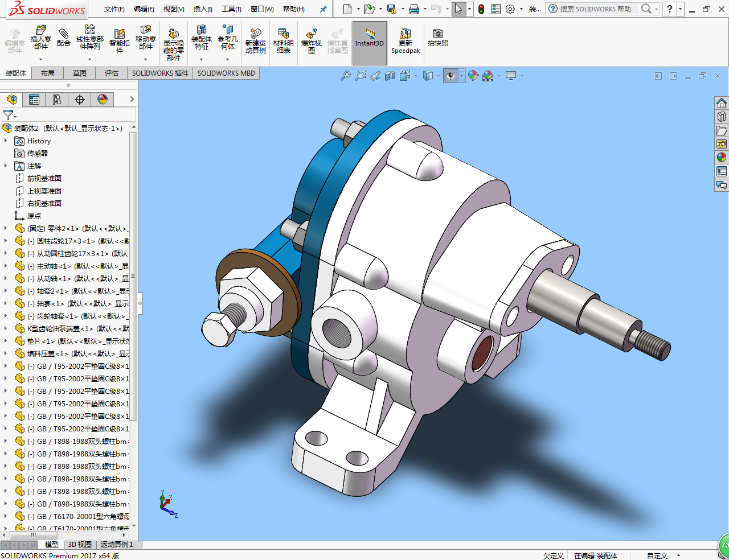Expand the 填料压盖<1> component node
This screenshot has height=560, width=729.
[x=6, y=353]
